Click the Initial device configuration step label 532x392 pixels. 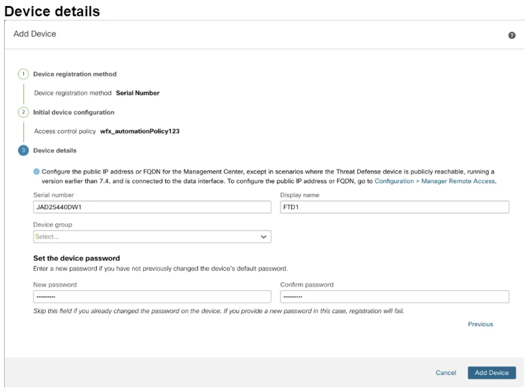coord(74,112)
